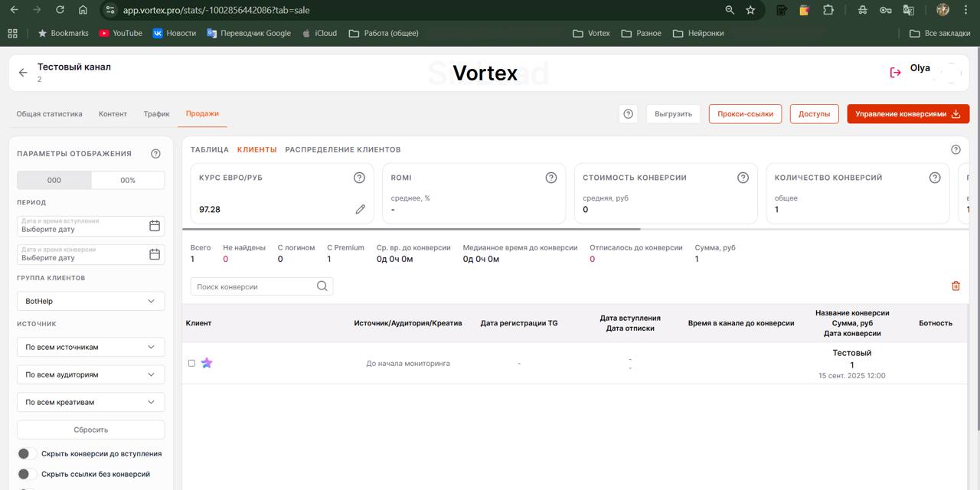Click the purple star Premium icon

click(207, 363)
